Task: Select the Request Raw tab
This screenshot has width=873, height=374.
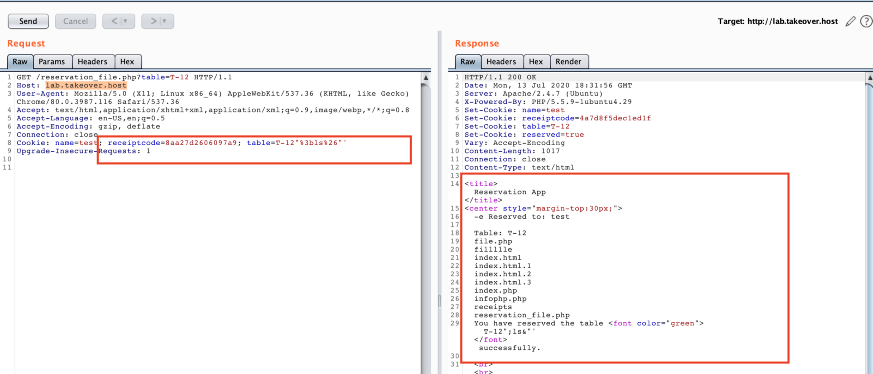Action: tap(20, 62)
